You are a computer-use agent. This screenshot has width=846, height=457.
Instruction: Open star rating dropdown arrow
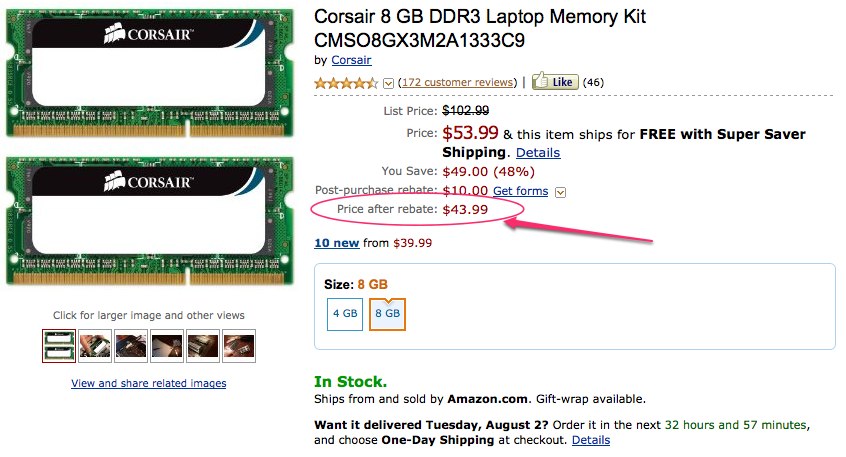pos(389,82)
